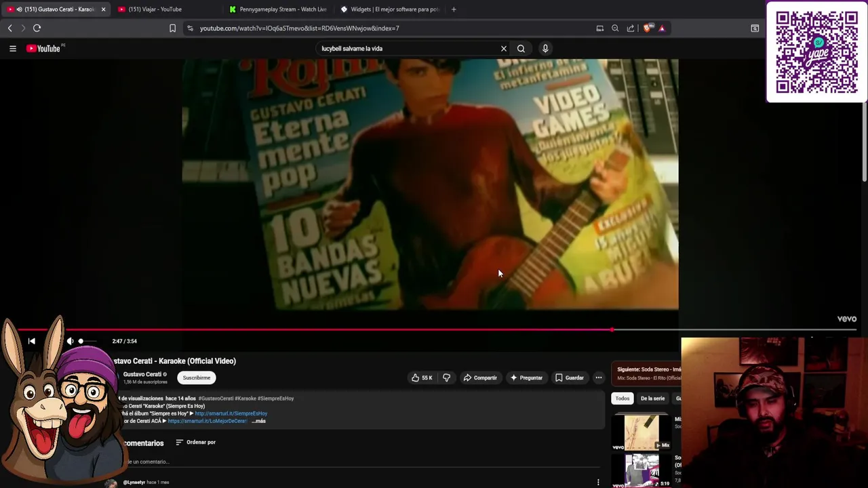Viewport: 868px width, 488px height.
Task: Save video with the Guardar button
Action: [569, 378]
